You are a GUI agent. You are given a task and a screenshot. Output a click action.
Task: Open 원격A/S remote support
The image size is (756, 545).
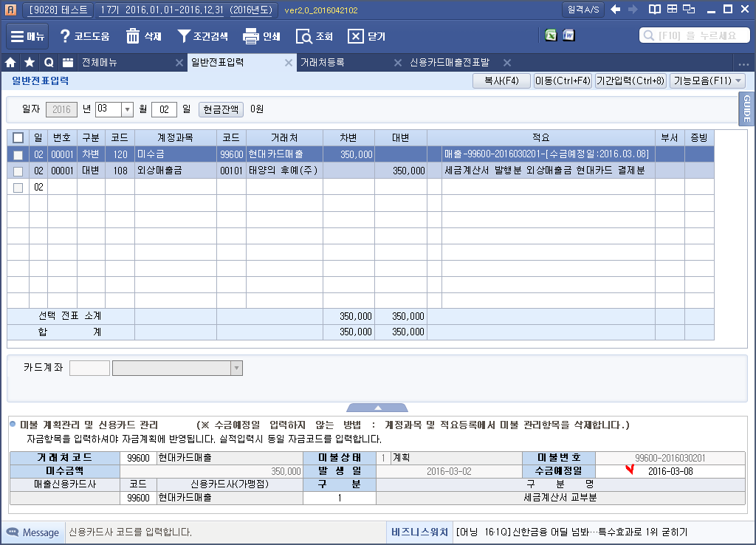583,9
